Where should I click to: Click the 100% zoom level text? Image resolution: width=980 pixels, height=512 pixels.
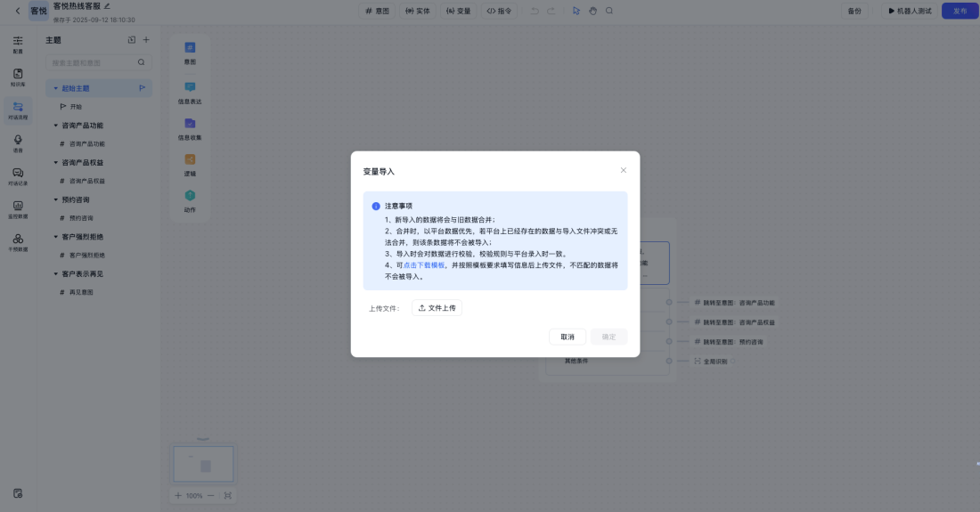click(194, 496)
